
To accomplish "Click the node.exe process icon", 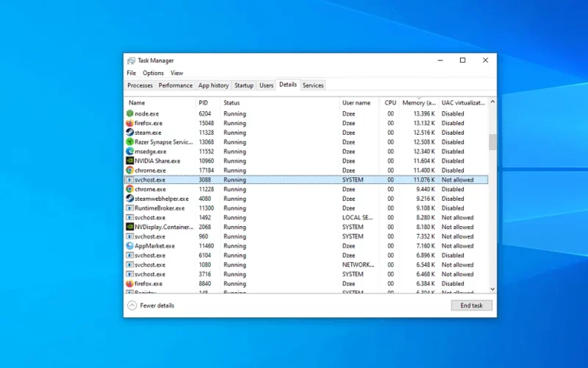I will (130, 113).
